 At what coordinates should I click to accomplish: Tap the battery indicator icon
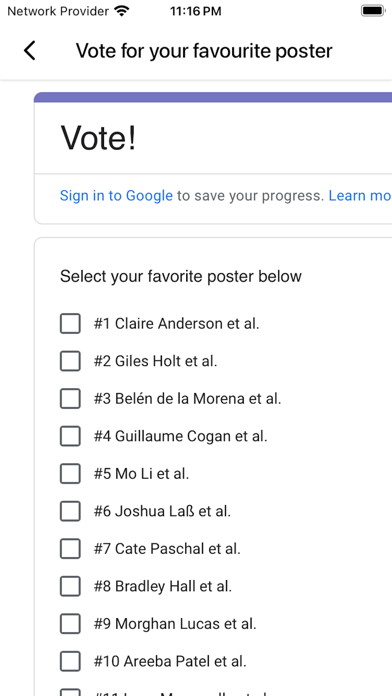click(x=372, y=11)
